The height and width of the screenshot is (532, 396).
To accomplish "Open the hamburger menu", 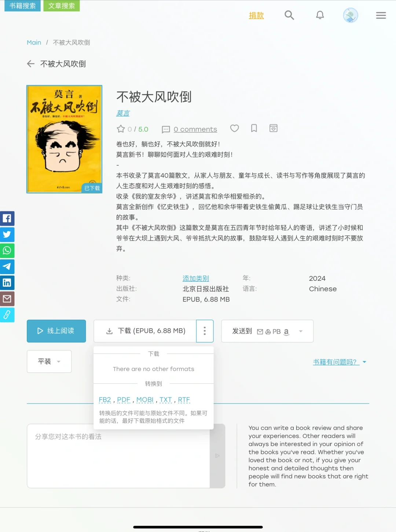I will (381, 15).
